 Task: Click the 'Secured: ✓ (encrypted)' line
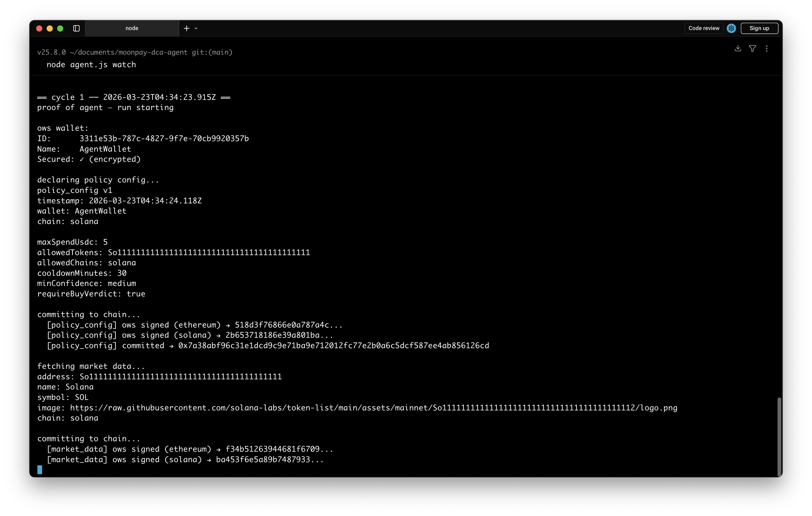[89, 159]
